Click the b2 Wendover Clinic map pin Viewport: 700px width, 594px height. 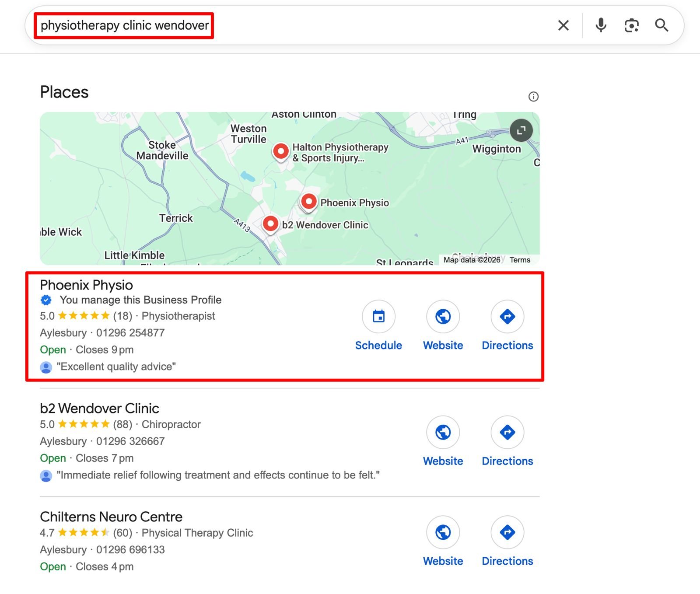click(x=270, y=224)
